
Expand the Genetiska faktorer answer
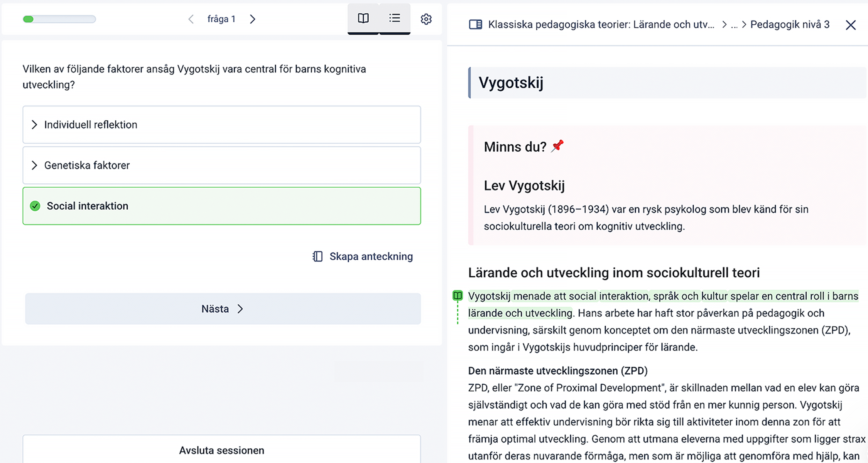[221, 165]
